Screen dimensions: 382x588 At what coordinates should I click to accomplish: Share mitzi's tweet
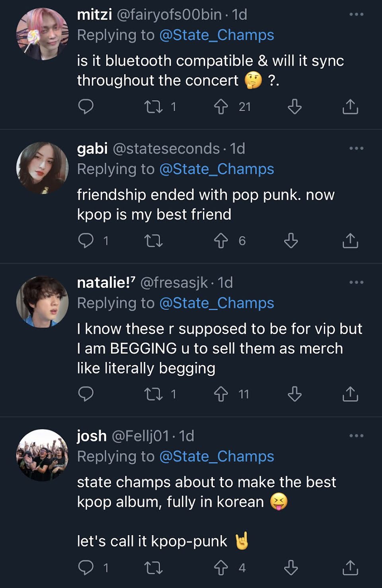[x=350, y=107]
